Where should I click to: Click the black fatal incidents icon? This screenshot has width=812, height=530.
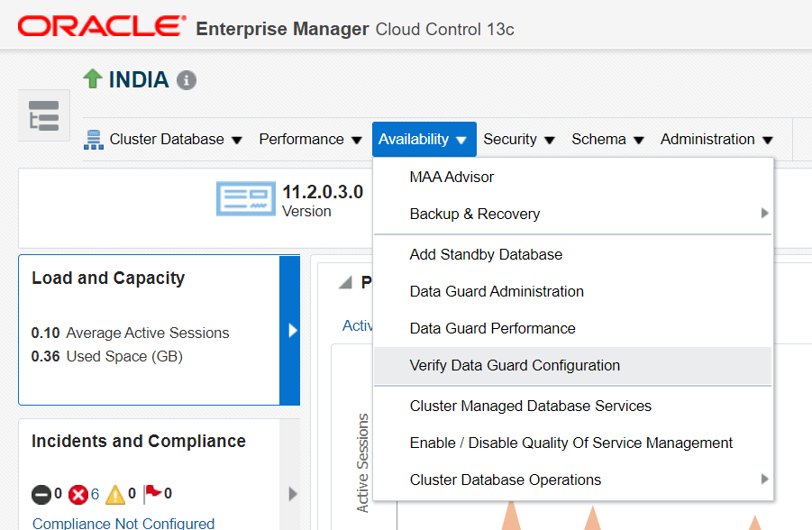coord(41,494)
